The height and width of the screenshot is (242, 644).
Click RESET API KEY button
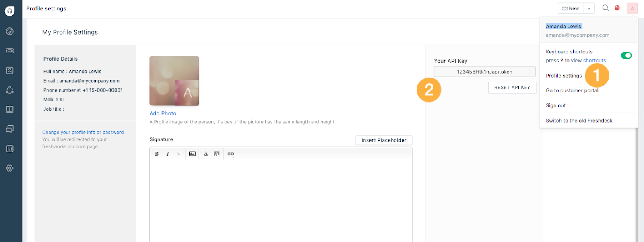[512, 88]
